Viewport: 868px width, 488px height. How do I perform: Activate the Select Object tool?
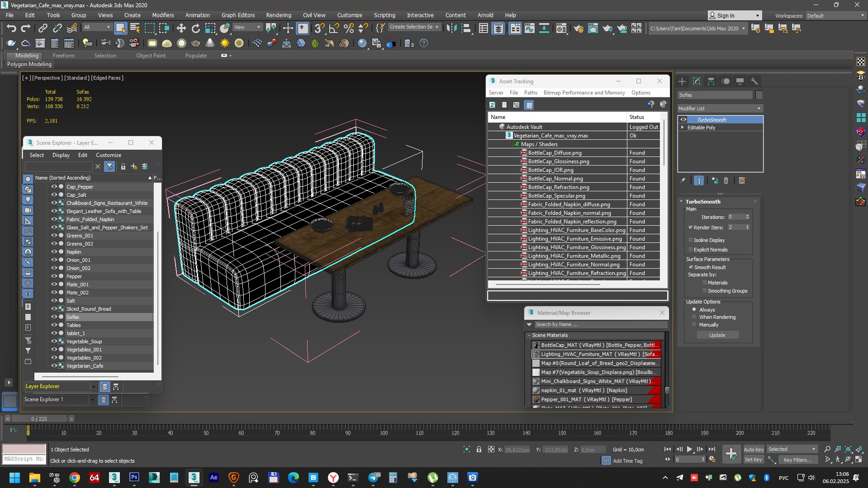pyautogui.click(x=120, y=28)
